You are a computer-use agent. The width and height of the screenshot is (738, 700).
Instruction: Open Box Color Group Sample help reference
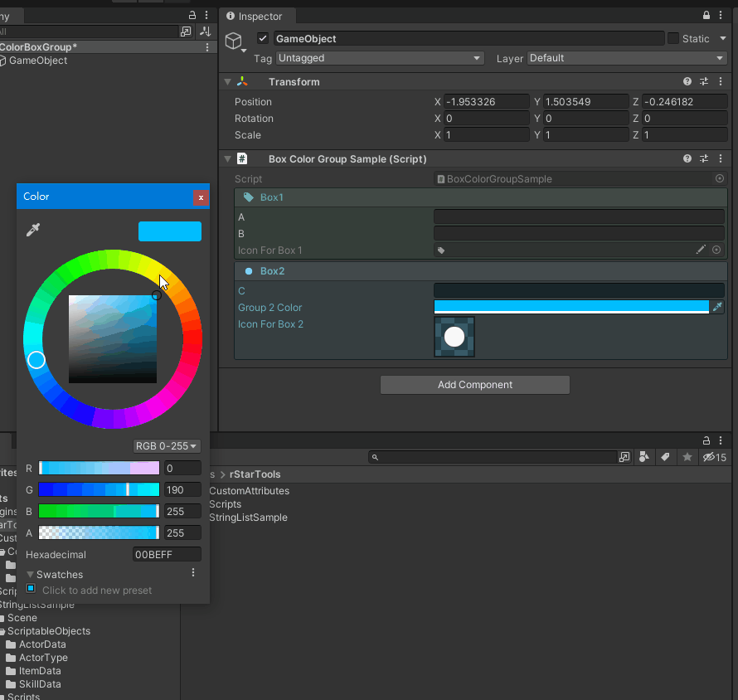[x=687, y=158]
